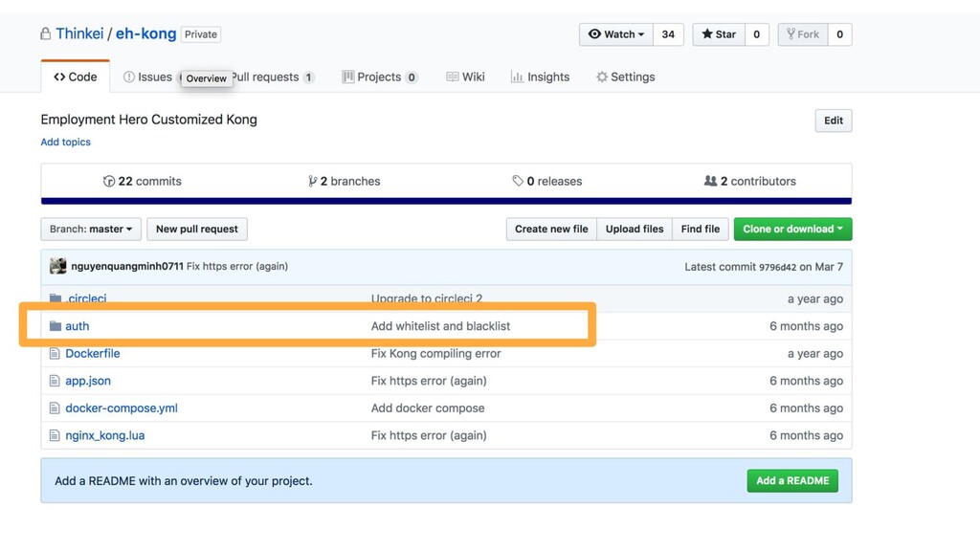Click the nginx_kong.lua file icon
980x551 pixels.
pos(55,435)
